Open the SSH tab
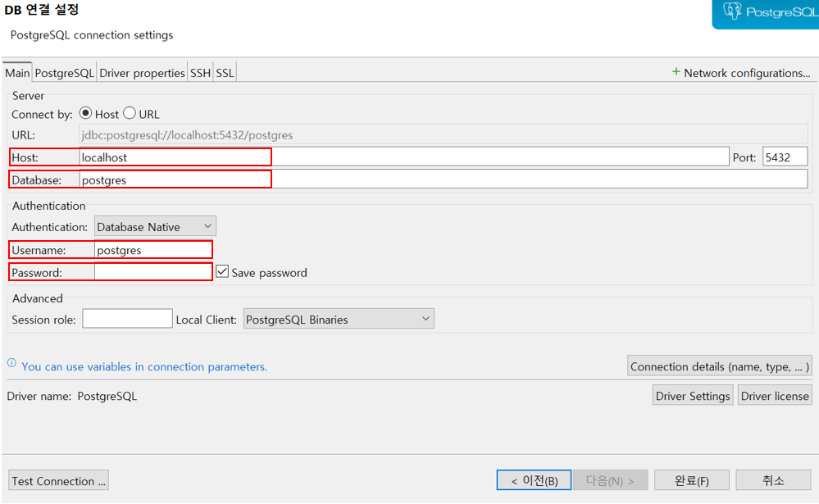The width and height of the screenshot is (819, 504). pyautogui.click(x=200, y=73)
